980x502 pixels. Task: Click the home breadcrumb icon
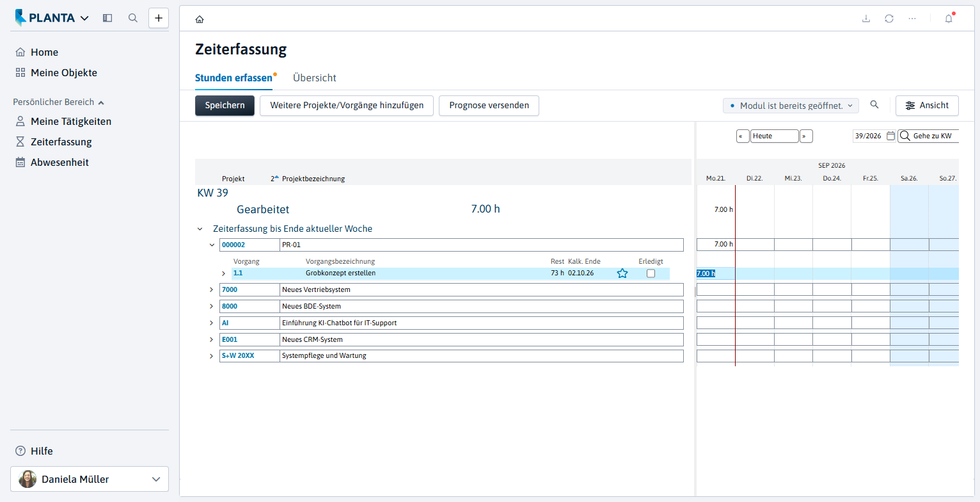click(200, 19)
